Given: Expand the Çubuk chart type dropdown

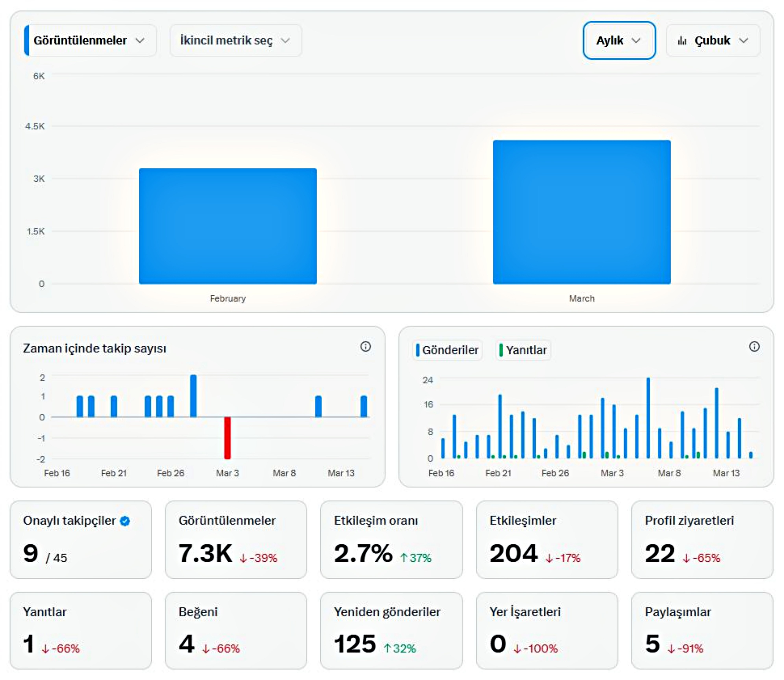Looking at the screenshot, I should coord(713,41).
